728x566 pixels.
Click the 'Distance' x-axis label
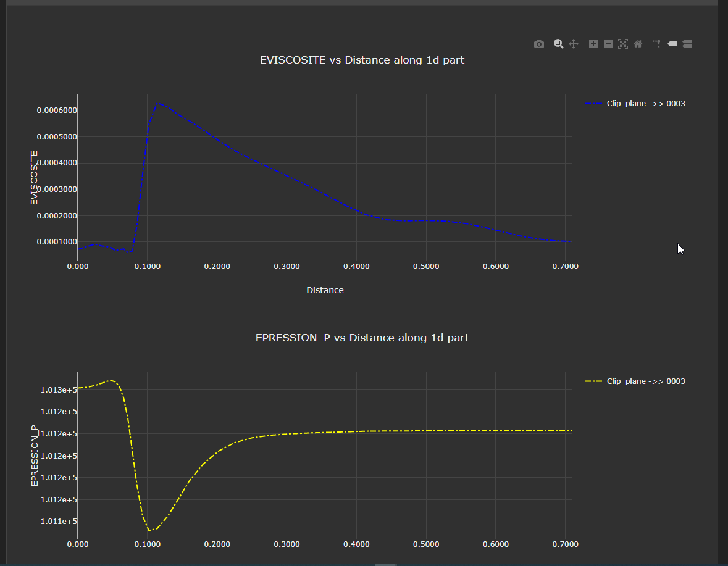(x=325, y=291)
